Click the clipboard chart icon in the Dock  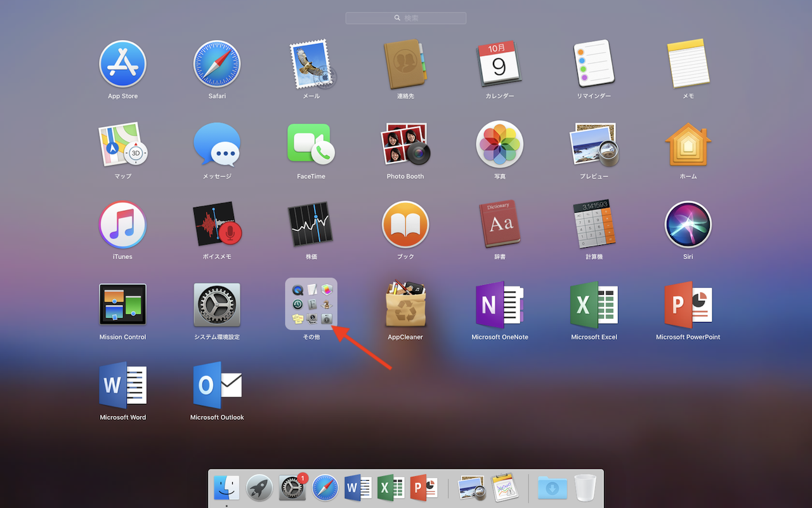click(505, 488)
